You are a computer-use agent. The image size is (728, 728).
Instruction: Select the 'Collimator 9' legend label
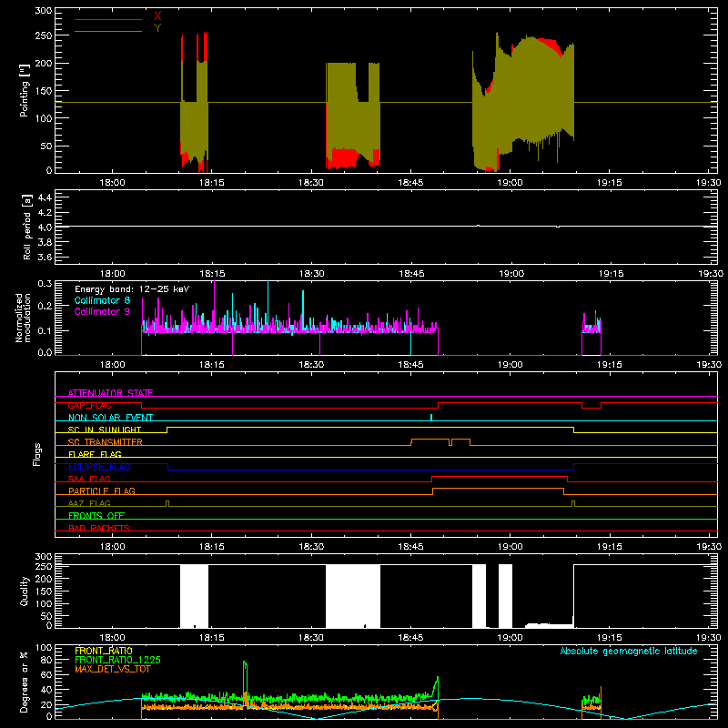[x=102, y=311]
